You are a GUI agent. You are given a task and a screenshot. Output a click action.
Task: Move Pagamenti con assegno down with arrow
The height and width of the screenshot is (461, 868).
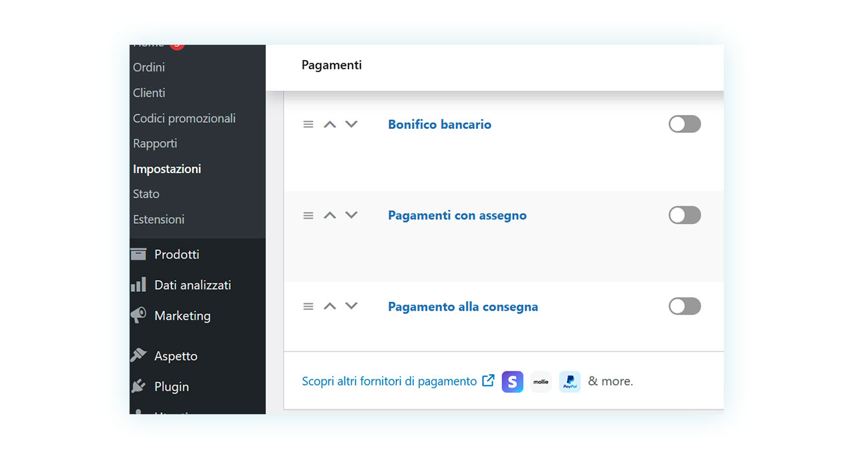coord(351,215)
